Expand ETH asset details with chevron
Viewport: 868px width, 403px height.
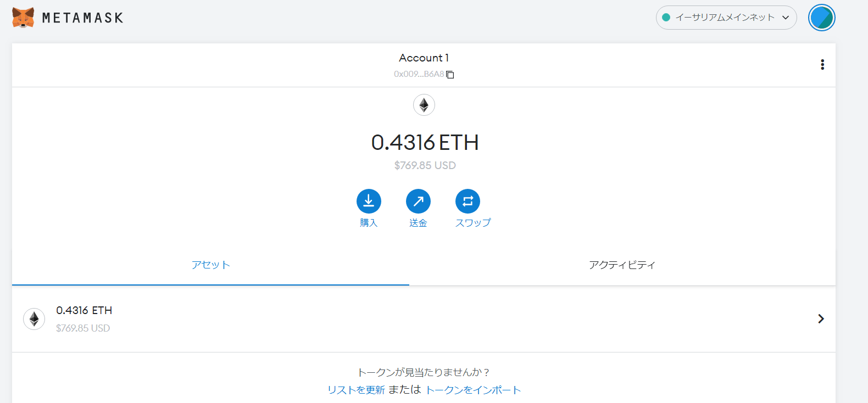pyautogui.click(x=821, y=319)
